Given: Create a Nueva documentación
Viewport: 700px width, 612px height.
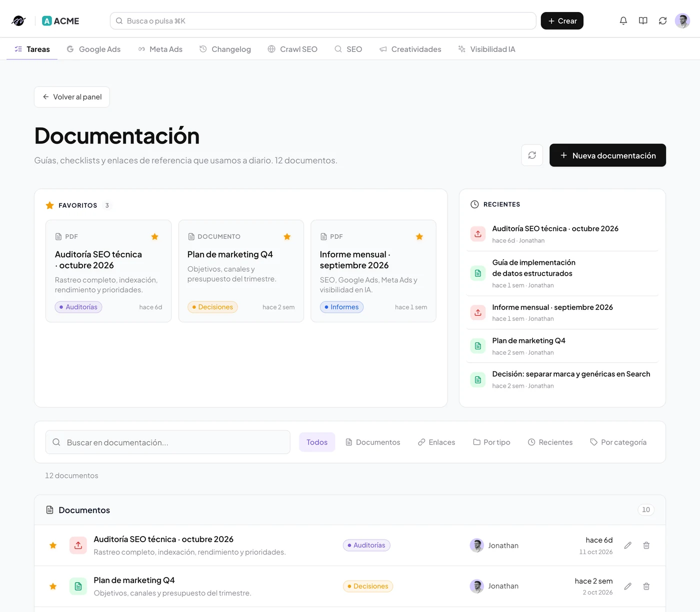Looking at the screenshot, I should pos(607,155).
